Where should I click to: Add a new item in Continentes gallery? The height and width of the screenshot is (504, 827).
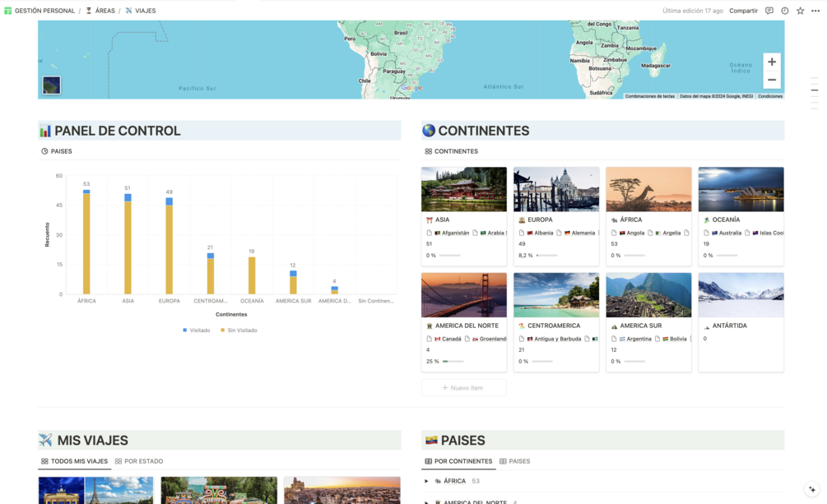pos(463,387)
